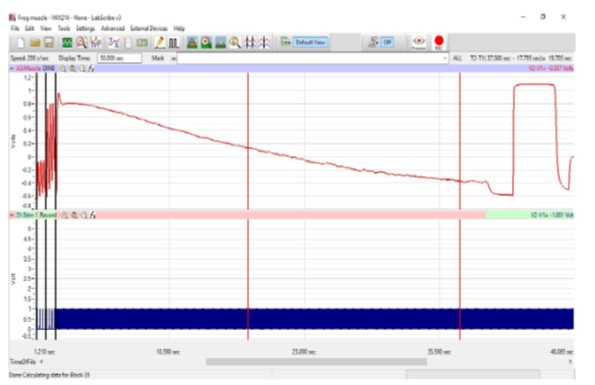The image size is (595, 385).
Task: Click the Preview eye icon
Action: click(x=419, y=42)
